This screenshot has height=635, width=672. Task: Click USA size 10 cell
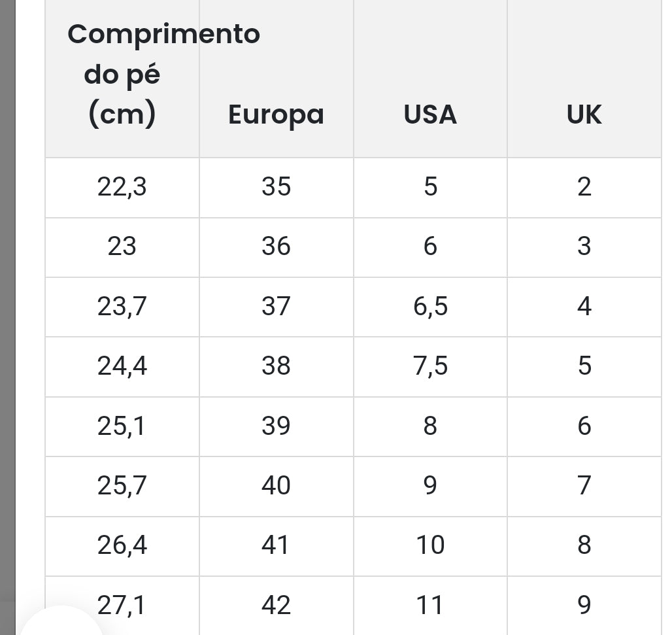[430, 545]
